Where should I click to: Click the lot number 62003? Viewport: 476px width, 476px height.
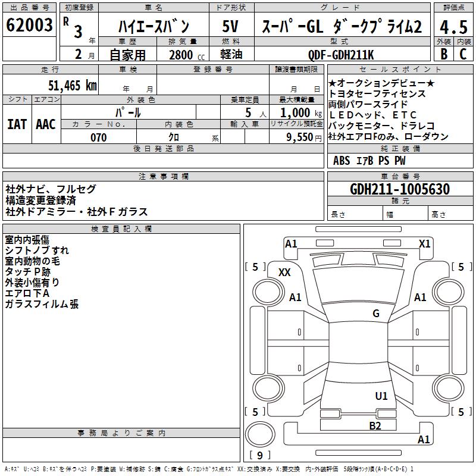point(29,25)
